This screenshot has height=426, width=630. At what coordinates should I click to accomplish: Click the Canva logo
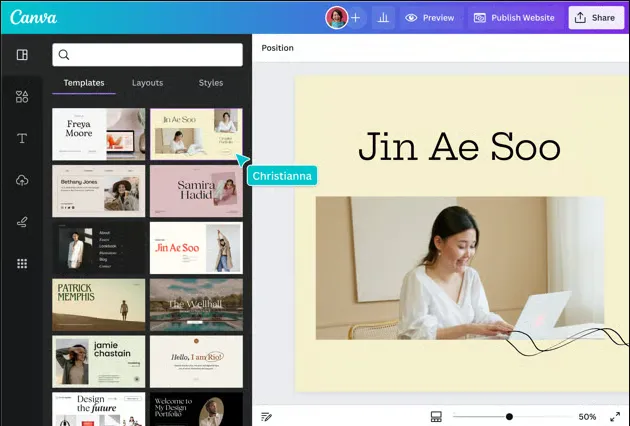tap(33, 17)
